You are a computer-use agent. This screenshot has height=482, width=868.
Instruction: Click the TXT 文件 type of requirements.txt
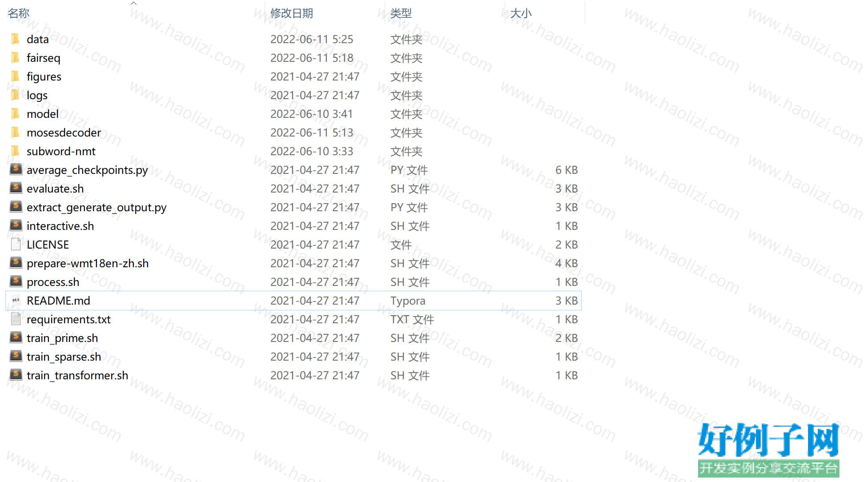pyautogui.click(x=412, y=320)
